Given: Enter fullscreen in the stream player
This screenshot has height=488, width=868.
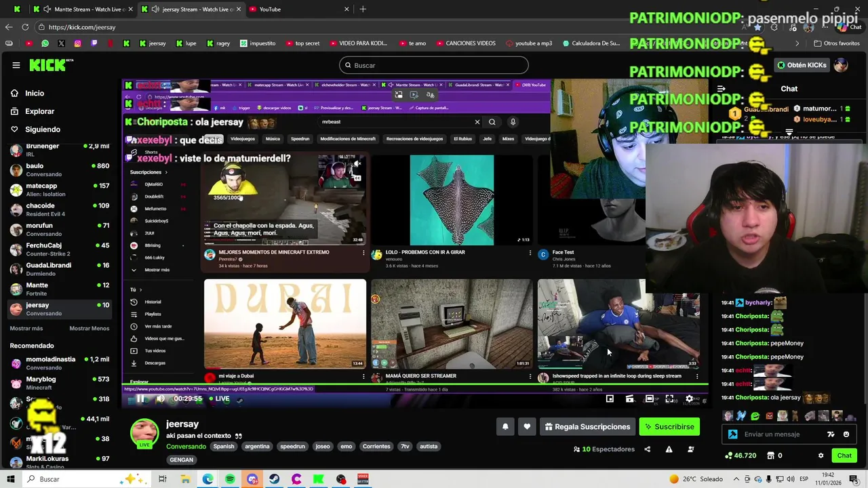Looking at the screenshot, I should click(x=669, y=399).
